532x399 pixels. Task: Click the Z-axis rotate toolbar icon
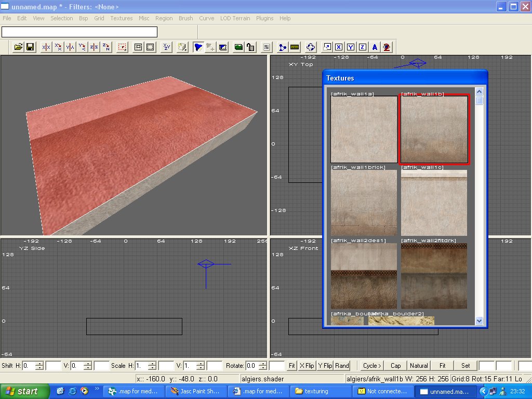[106, 47]
